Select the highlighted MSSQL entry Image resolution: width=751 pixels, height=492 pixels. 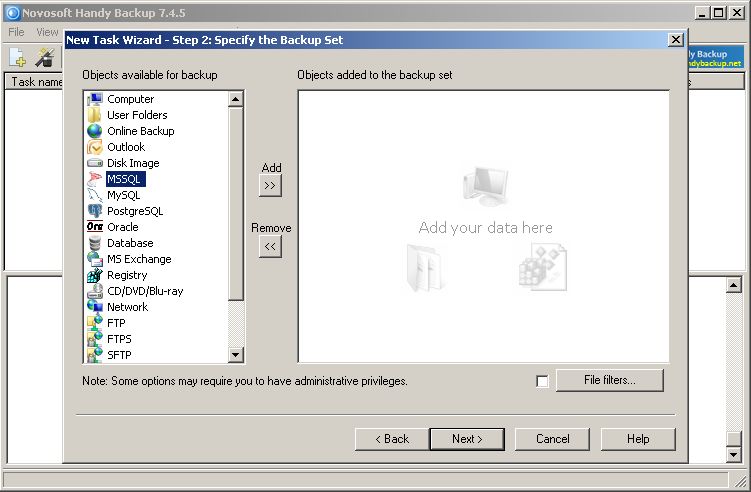tap(125, 179)
